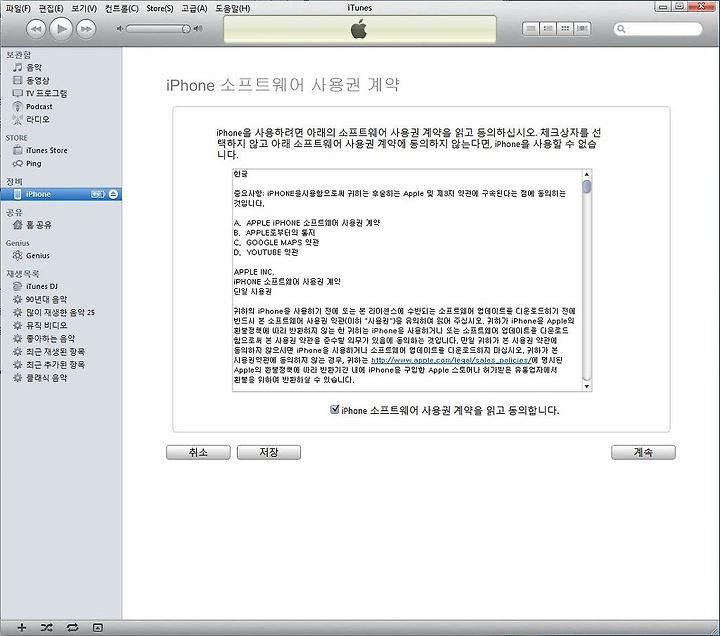720x636 pixels.
Task: Open the 컨트롤(C) menu
Action: coord(122,8)
